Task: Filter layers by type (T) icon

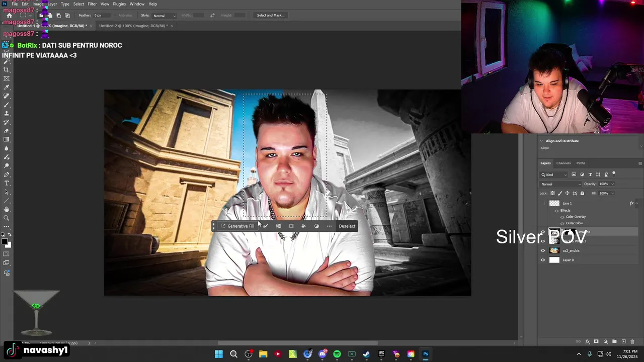Action: pos(590,174)
